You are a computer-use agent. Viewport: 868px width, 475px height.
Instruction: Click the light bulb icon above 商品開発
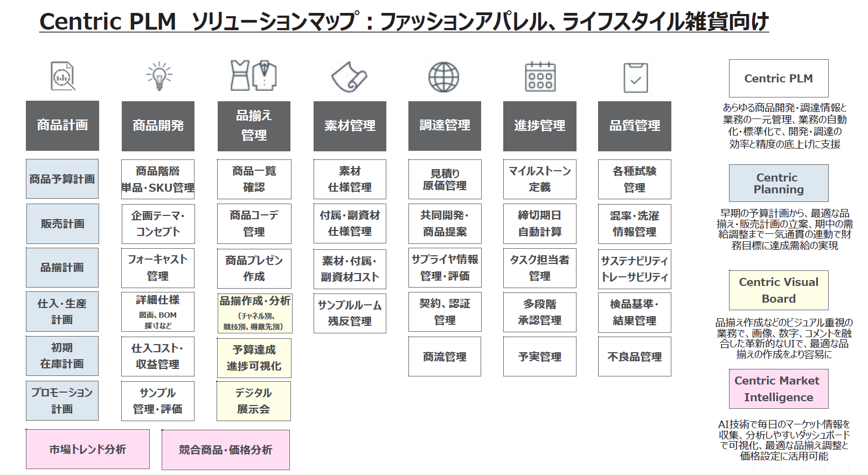(x=159, y=76)
